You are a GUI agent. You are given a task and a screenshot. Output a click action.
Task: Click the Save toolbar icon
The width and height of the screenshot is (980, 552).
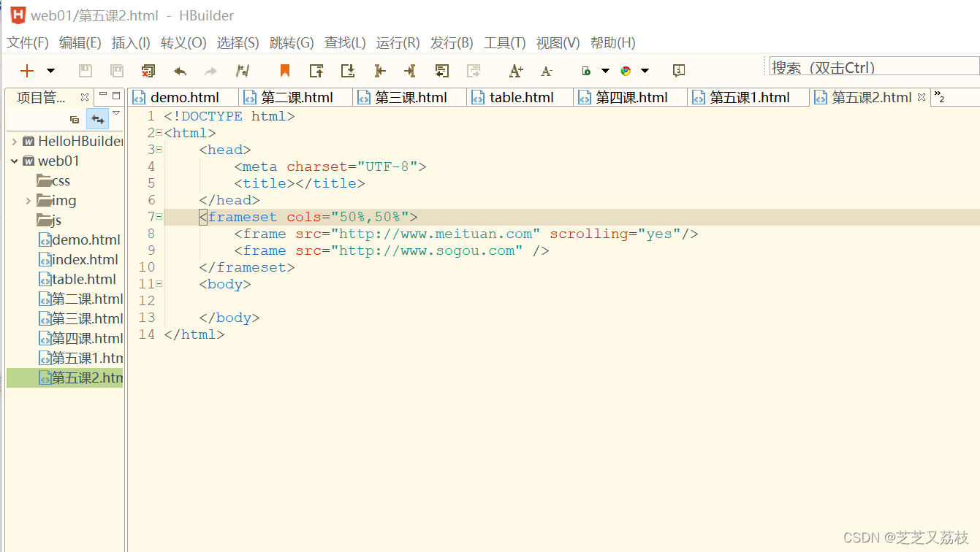(86, 71)
